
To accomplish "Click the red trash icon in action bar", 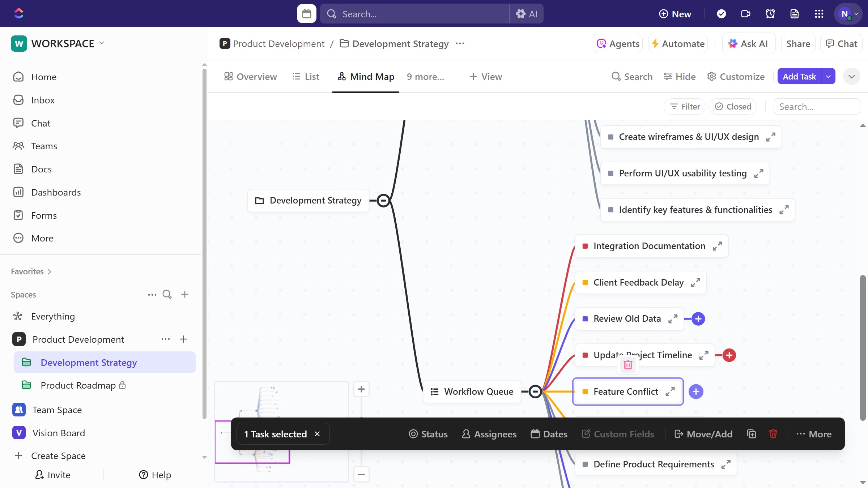I will tap(773, 434).
